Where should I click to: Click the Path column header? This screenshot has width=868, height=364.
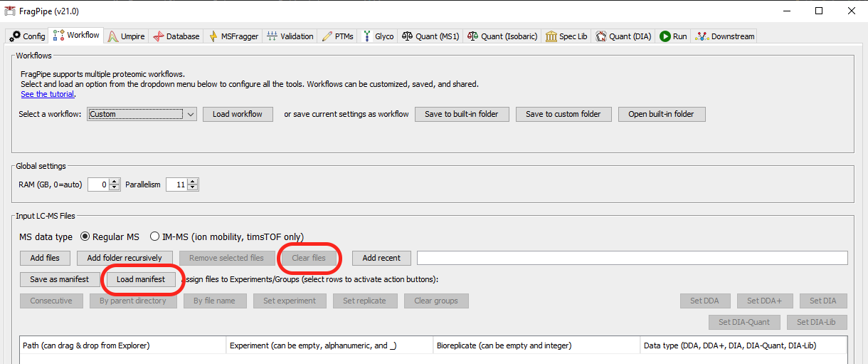coord(123,345)
